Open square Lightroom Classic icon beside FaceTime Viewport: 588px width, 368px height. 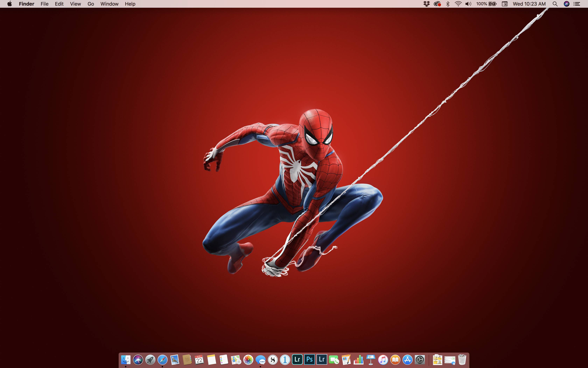pyautogui.click(x=322, y=359)
